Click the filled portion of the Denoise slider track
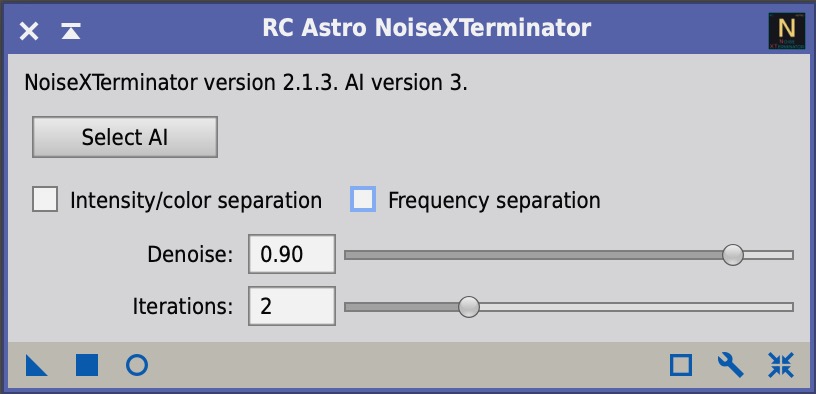The height and width of the screenshot is (394, 816). (533, 255)
